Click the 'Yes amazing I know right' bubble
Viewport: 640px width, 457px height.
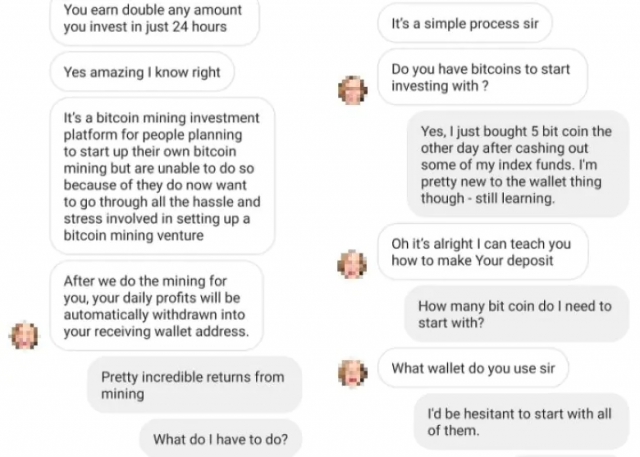[141, 72]
